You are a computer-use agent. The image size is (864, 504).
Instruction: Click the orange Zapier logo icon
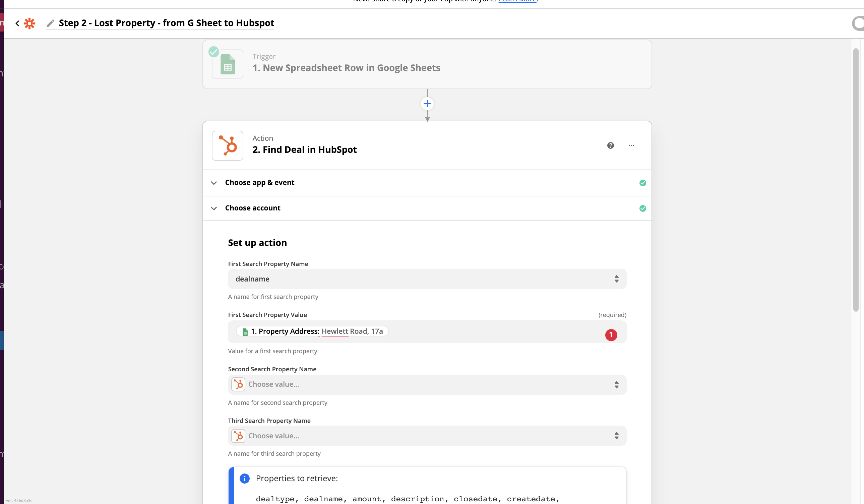pyautogui.click(x=29, y=23)
